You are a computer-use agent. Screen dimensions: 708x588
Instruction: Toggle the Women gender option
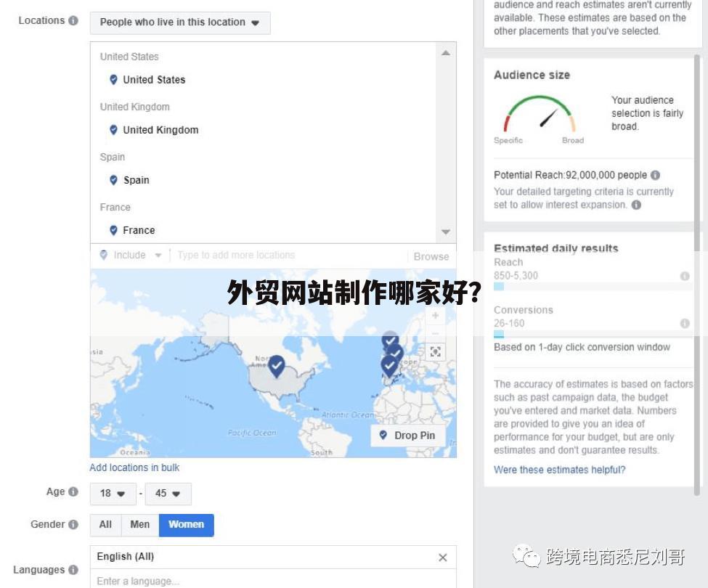[186, 524]
